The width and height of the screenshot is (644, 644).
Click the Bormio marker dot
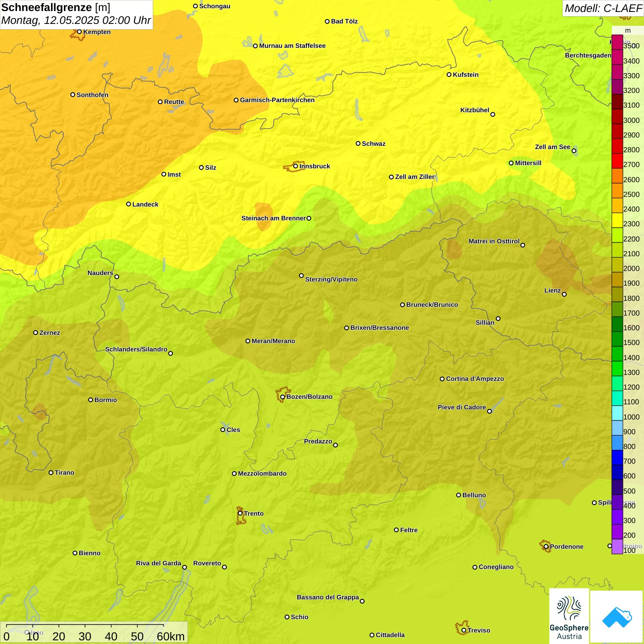(91, 400)
